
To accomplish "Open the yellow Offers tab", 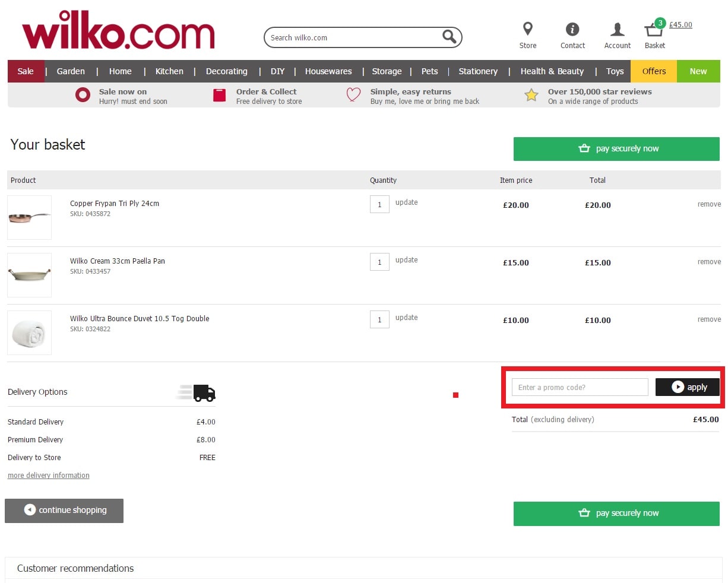I will coord(654,71).
